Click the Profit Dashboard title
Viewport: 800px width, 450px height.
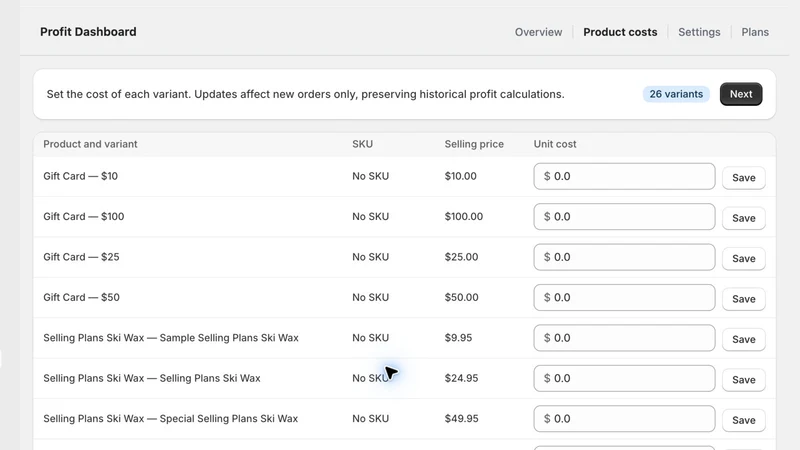pyautogui.click(x=88, y=32)
